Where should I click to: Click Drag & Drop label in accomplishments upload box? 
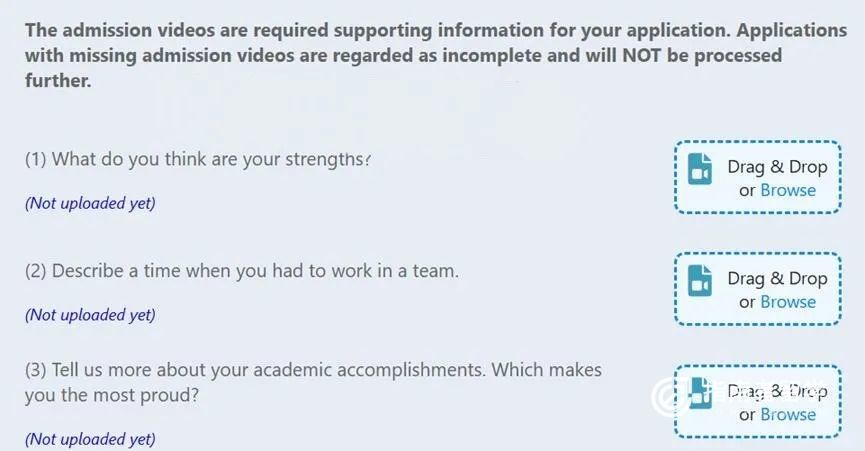[x=777, y=391]
